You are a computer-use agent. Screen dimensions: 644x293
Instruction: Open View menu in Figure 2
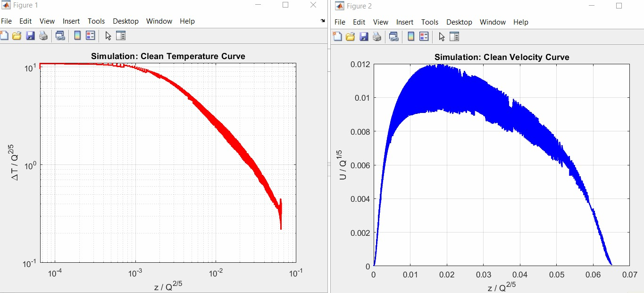[381, 22]
